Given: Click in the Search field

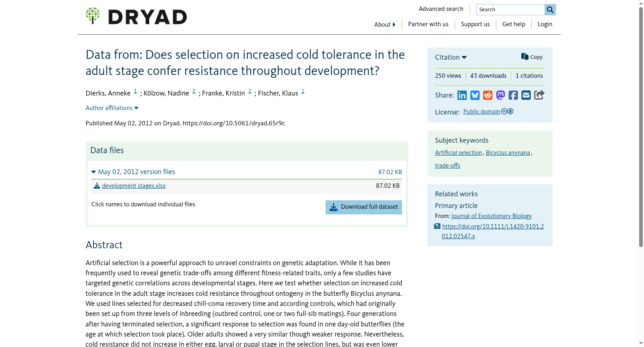Looking at the screenshot, I should pos(510,10).
